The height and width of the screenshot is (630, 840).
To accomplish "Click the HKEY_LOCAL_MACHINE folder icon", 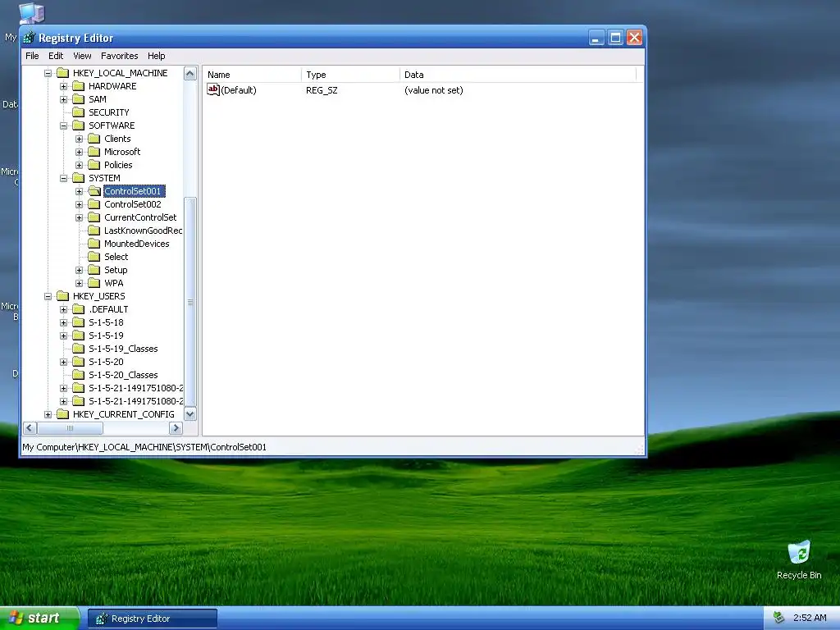I will 62,72.
